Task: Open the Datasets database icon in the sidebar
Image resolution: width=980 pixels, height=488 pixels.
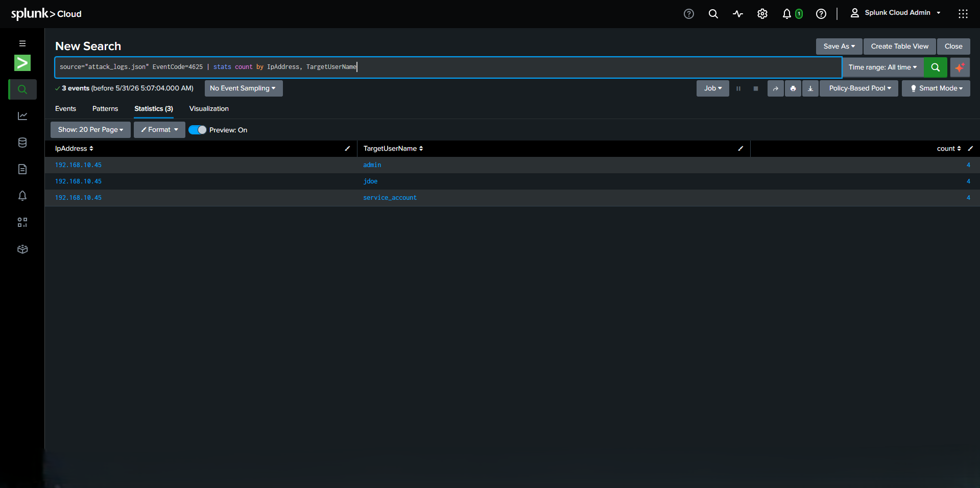Action: click(22, 143)
